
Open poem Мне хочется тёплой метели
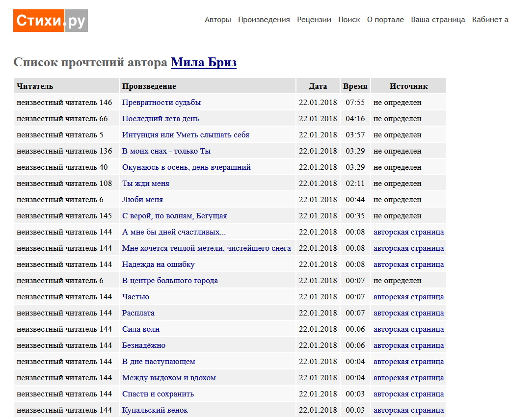coord(206,248)
